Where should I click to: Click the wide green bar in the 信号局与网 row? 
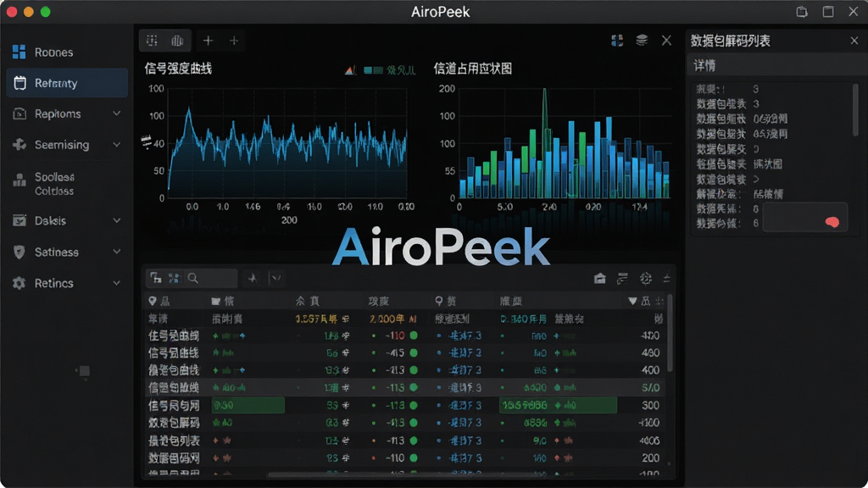click(558, 405)
